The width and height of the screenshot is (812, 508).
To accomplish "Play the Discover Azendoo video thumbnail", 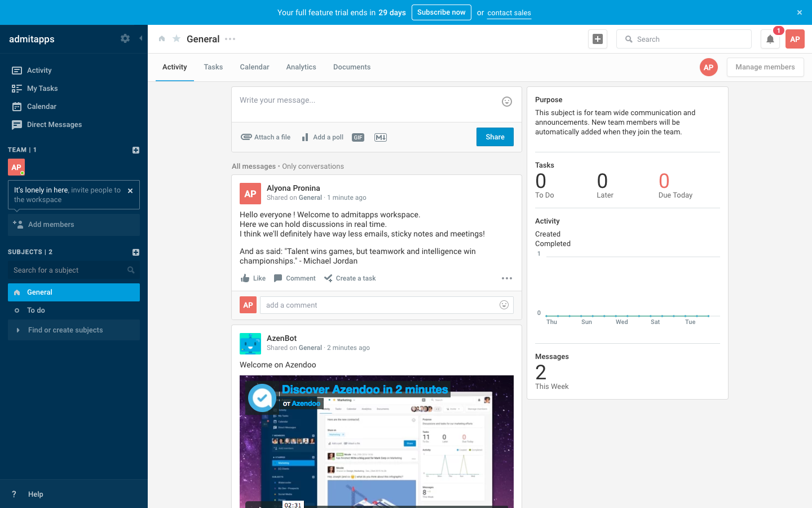I will tap(377, 441).
